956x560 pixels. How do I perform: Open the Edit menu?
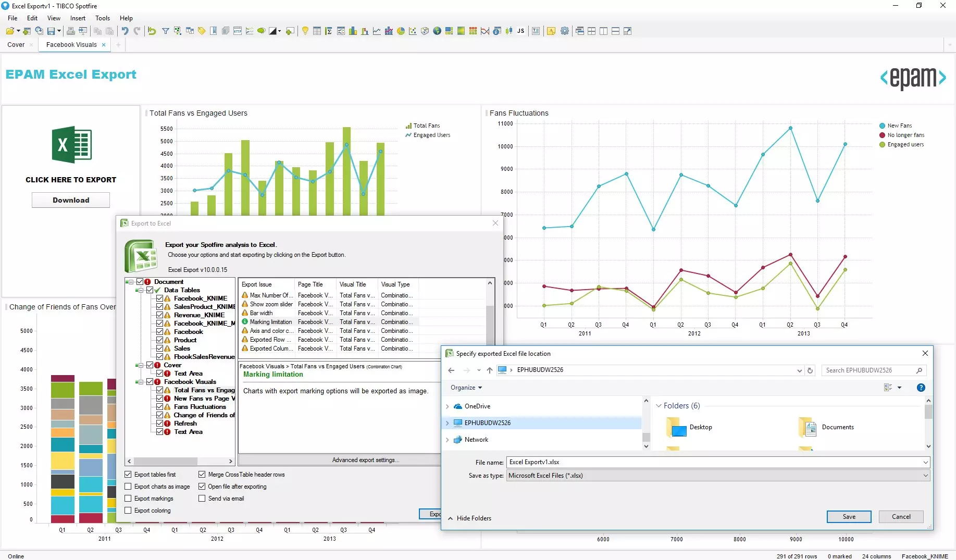(x=32, y=18)
